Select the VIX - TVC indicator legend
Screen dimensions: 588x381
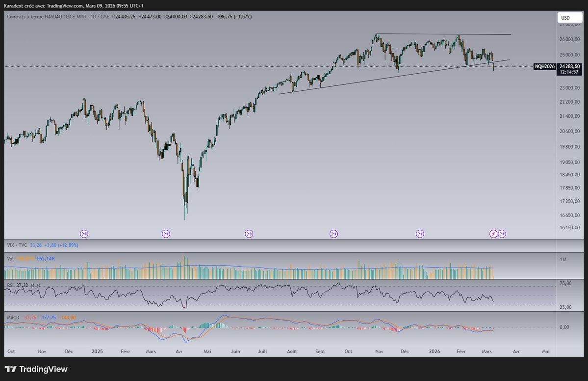tap(17, 245)
